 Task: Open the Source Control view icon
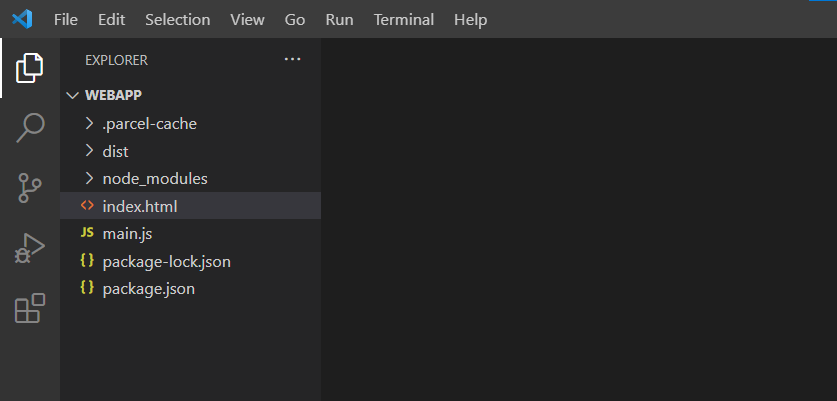coord(29,187)
